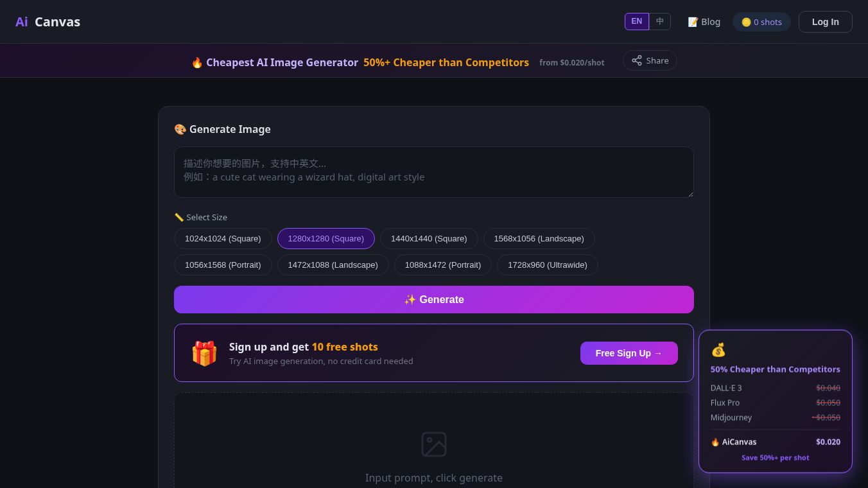Click the gift box icon
This screenshot has height=488, width=868.
(204, 353)
